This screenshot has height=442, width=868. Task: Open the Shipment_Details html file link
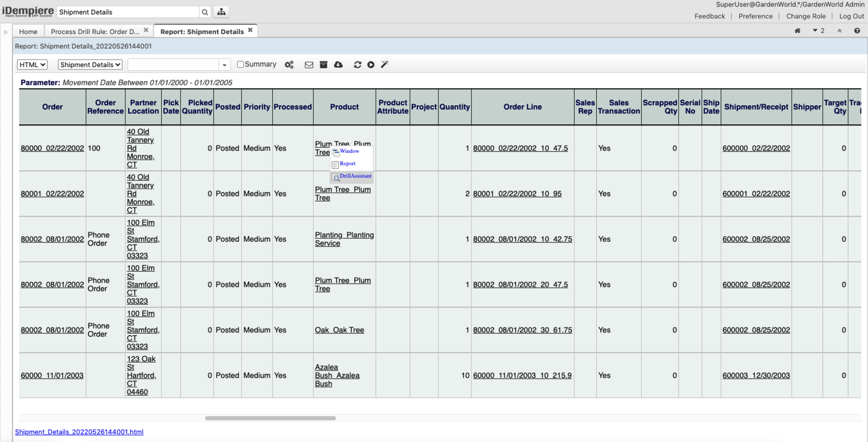pyautogui.click(x=79, y=432)
